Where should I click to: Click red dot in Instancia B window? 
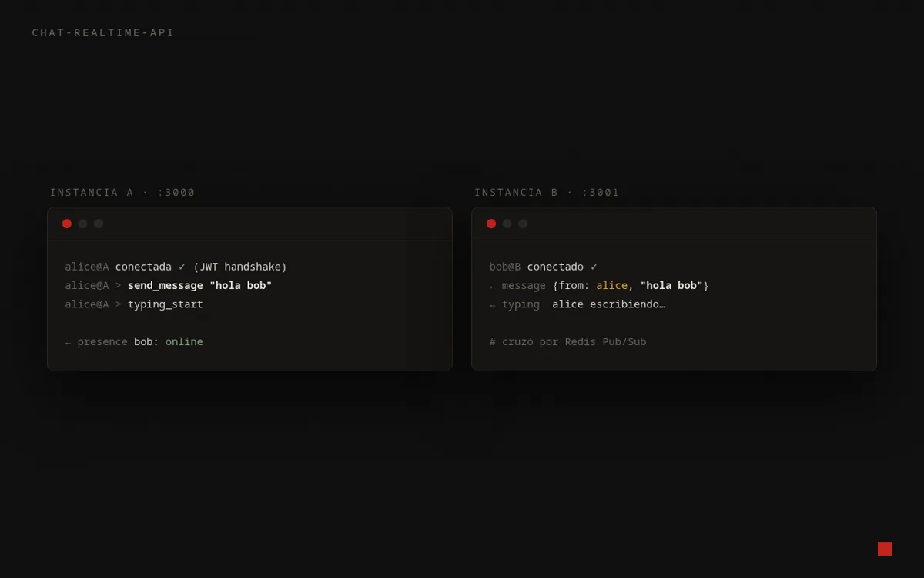coord(491,223)
